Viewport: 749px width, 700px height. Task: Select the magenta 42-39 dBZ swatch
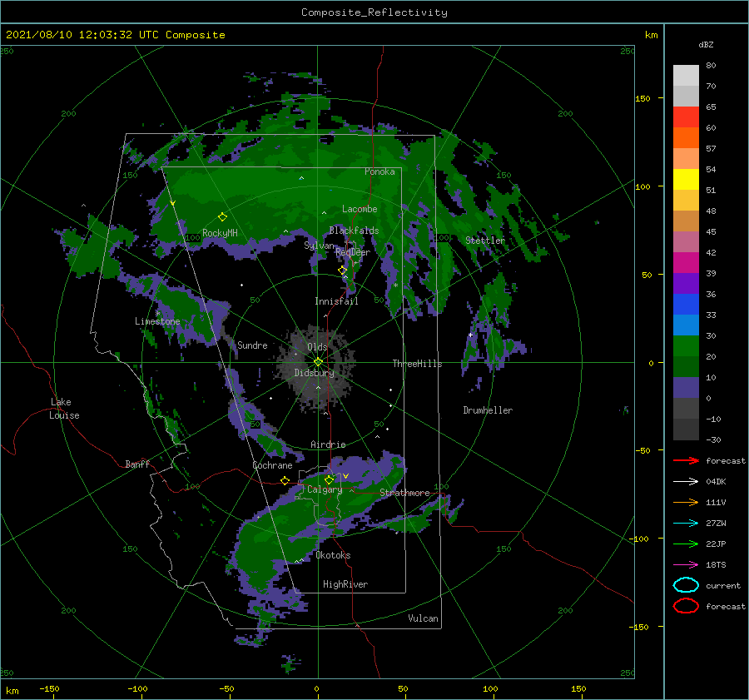(686, 263)
